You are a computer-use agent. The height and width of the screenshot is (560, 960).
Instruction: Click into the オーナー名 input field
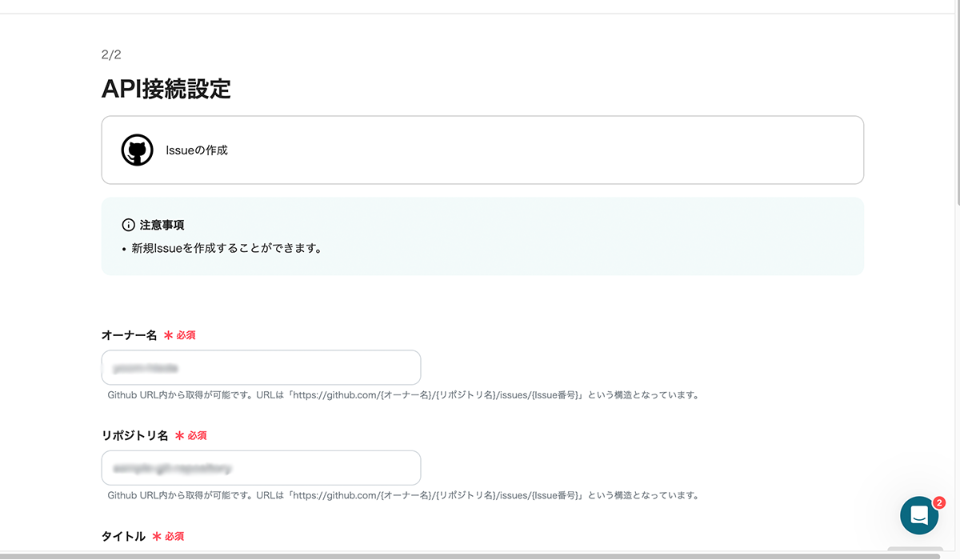[260, 367]
